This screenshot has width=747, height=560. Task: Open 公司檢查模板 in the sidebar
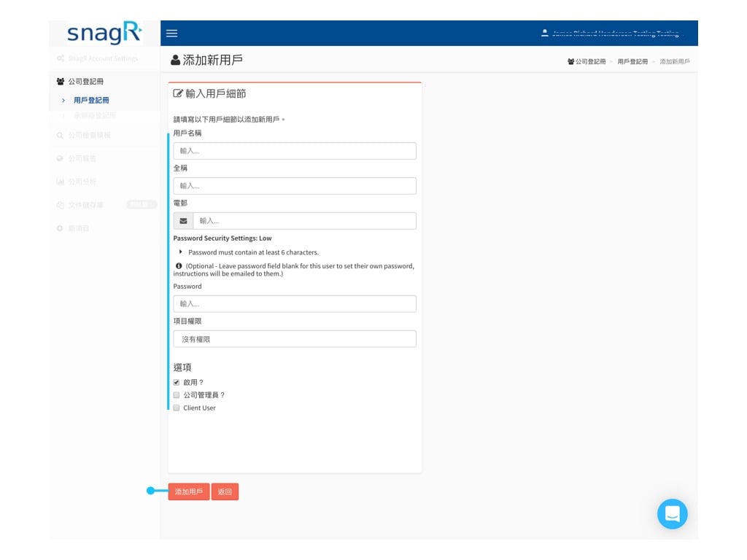(x=89, y=135)
